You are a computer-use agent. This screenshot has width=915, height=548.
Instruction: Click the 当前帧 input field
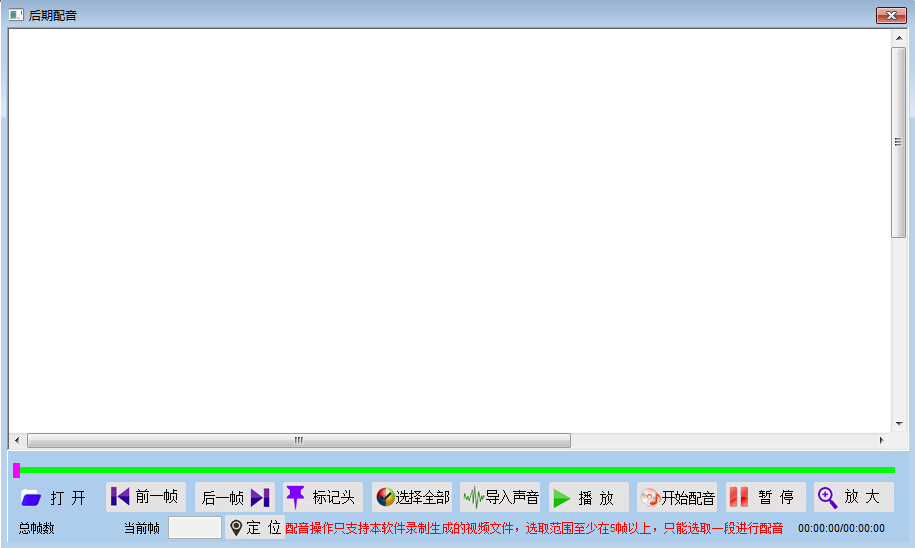coord(195,528)
